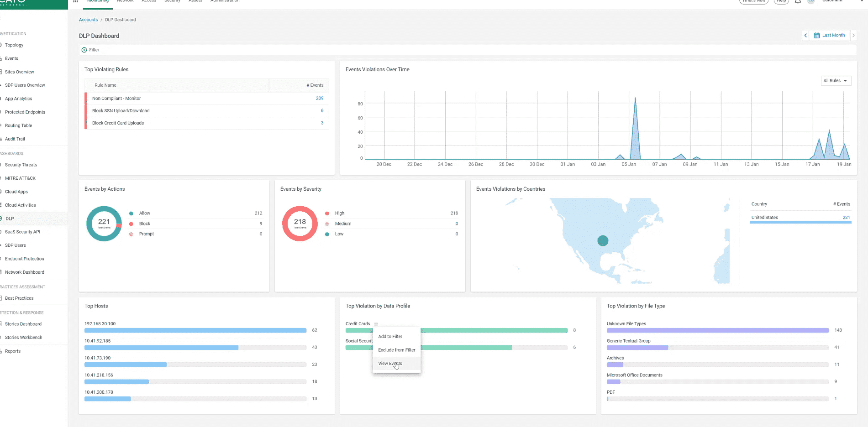
Task: Click the Help button
Action: [781, 2]
